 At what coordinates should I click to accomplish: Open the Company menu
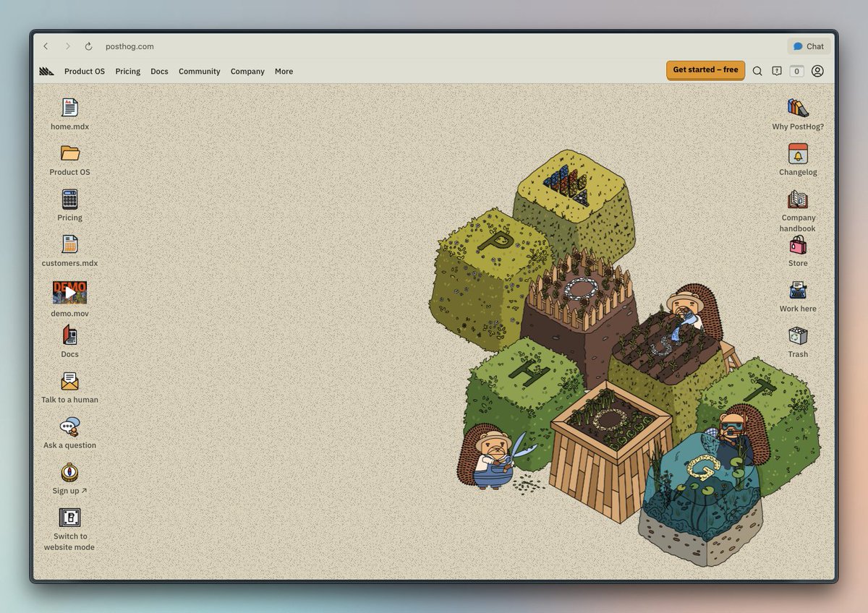pyautogui.click(x=247, y=72)
